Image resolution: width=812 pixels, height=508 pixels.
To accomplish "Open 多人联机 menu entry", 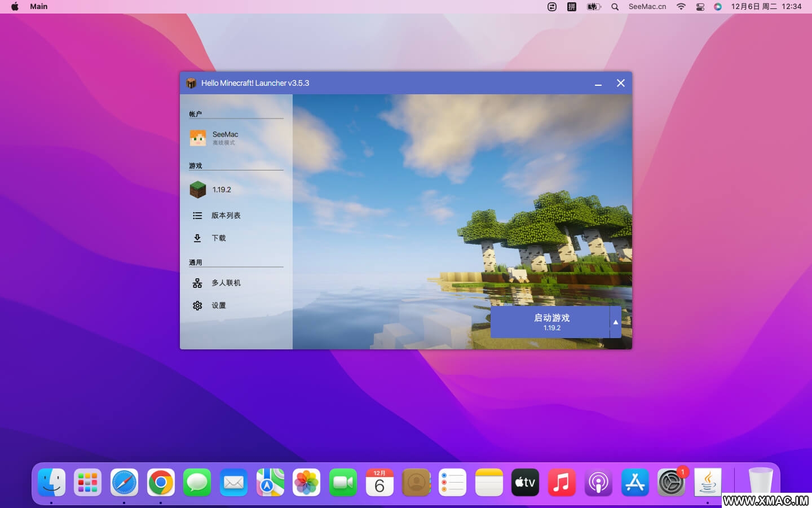I will 226,283.
